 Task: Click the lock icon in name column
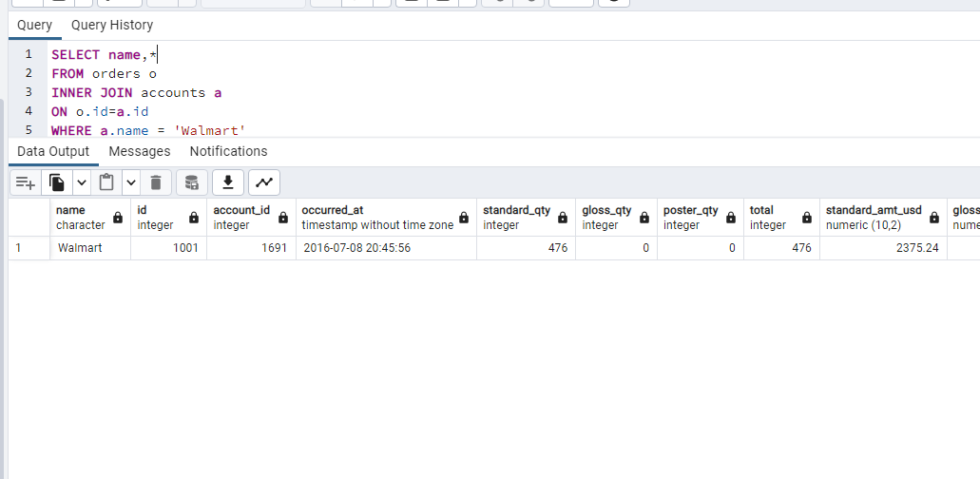point(118,218)
